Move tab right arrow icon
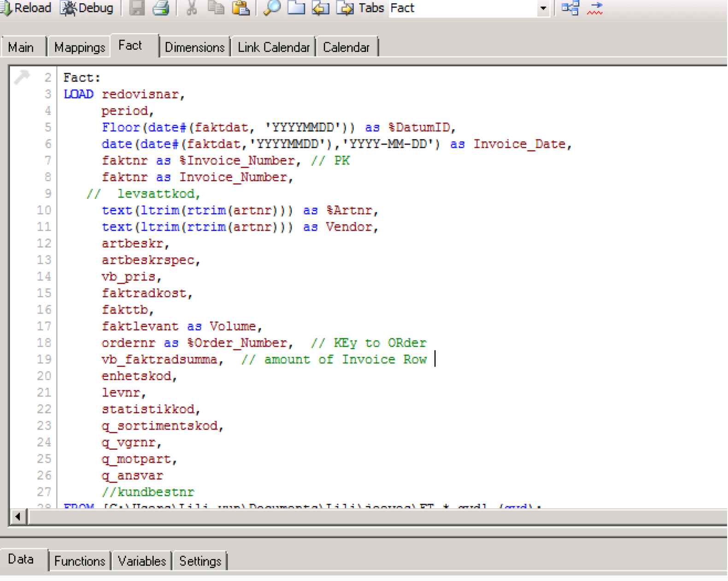This screenshot has width=728, height=581. [345, 8]
